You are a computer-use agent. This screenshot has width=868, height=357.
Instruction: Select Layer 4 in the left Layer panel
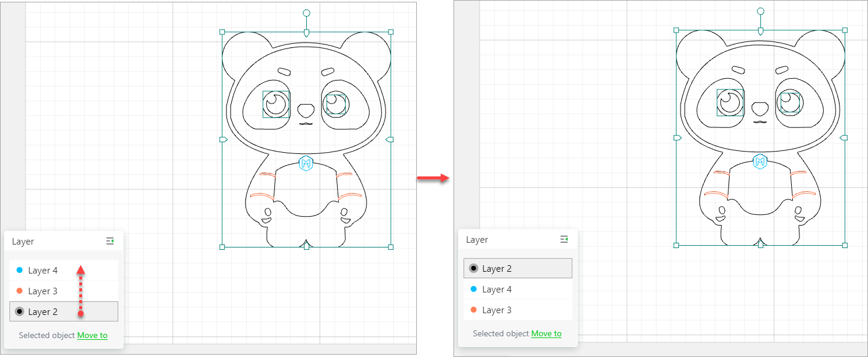(42, 270)
